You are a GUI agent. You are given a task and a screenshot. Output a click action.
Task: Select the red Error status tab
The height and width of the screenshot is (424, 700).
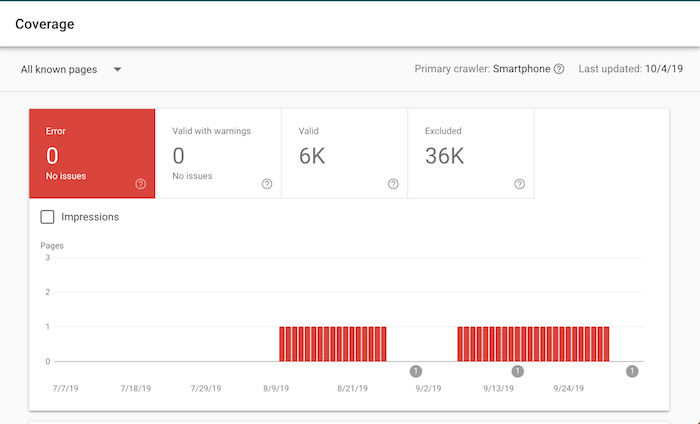tap(92, 154)
